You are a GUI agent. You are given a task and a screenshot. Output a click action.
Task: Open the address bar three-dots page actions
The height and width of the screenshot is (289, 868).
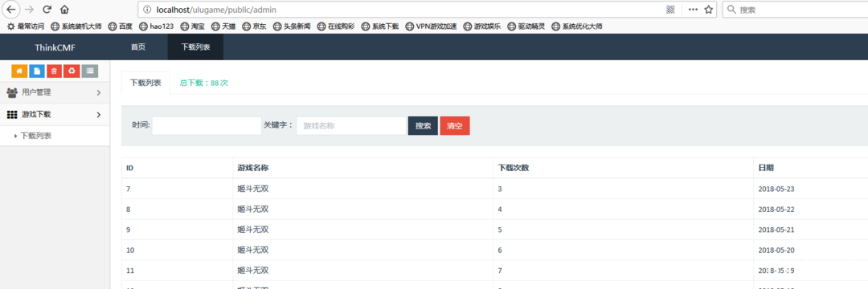pyautogui.click(x=693, y=10)
